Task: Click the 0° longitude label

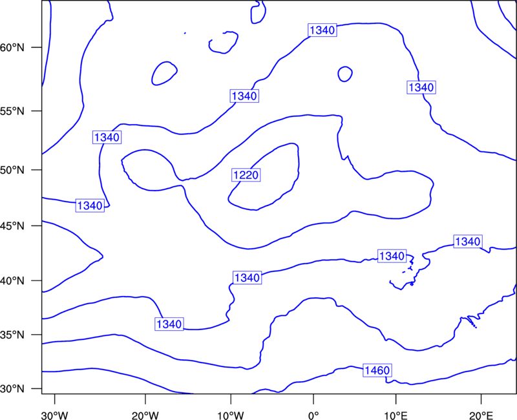Action: [x=313, y=415]
